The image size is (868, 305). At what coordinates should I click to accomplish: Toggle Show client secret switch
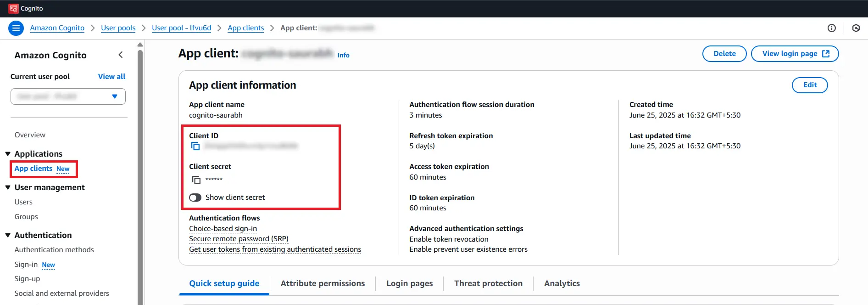pyautogui.click(x=195, y=198)
